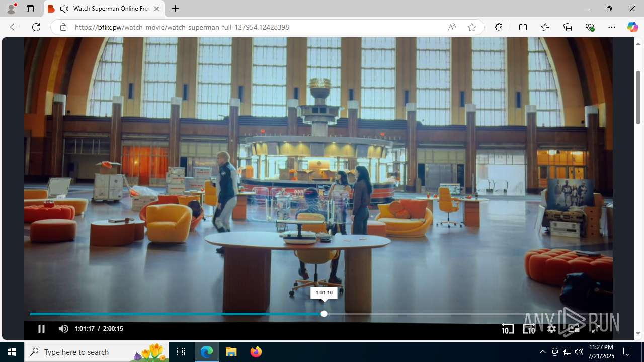Open File Explorer from taskbar
The width and height of the screenshot is (644, 362).
(231, 352)
